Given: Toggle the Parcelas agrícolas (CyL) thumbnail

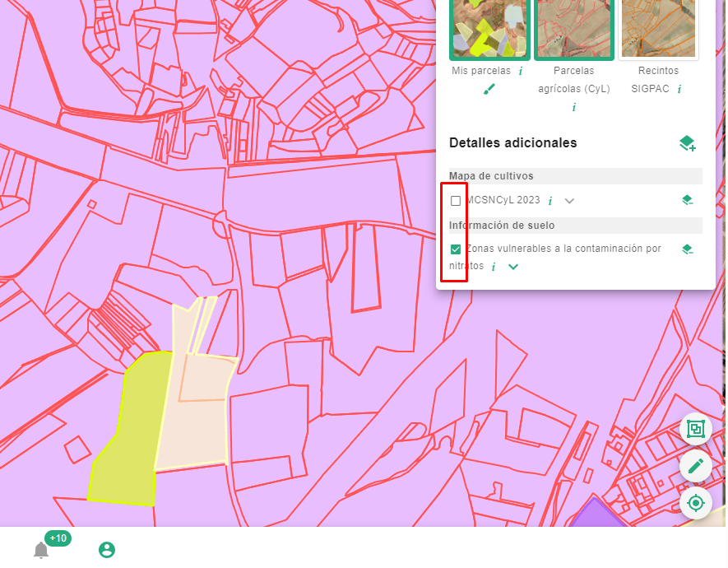Looking at the screenshot, I should pyautogui.click(x=573, y=29).
